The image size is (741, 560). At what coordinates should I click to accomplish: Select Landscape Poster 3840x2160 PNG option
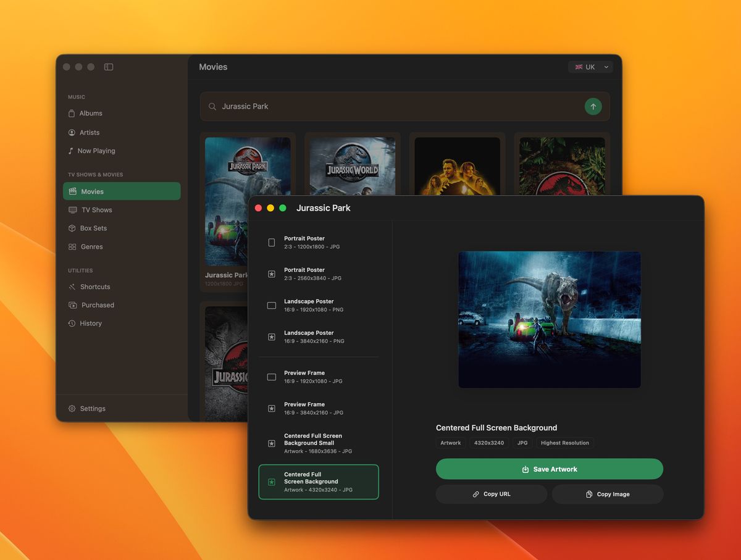319,336
